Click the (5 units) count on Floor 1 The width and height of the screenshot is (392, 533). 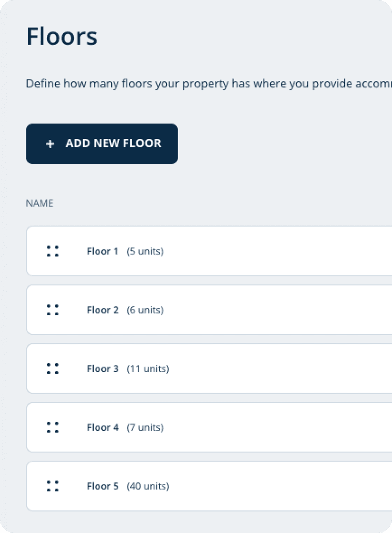coord(145,251)
